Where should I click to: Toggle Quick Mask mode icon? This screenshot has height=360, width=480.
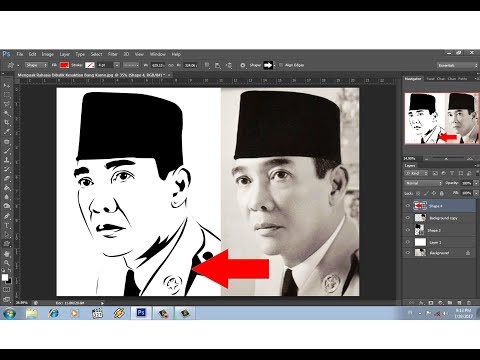6,290
